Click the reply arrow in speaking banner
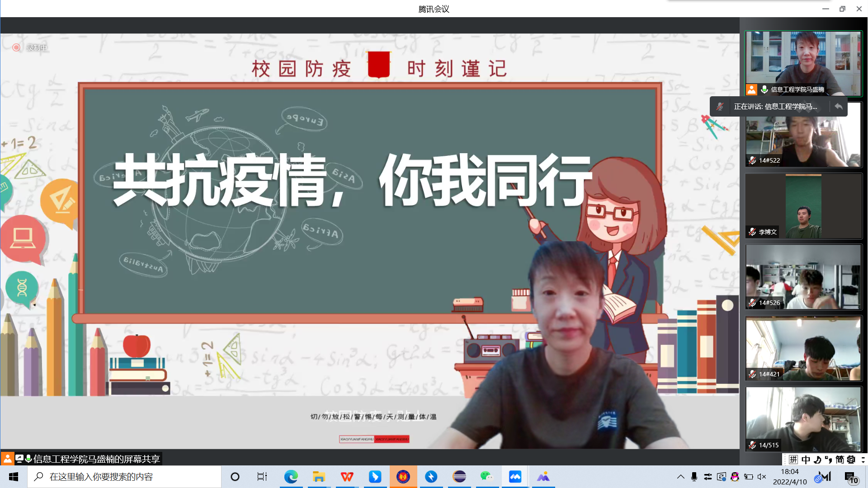Image resolution: width=868 pixels, height=488 pixels. coord(839,107)
